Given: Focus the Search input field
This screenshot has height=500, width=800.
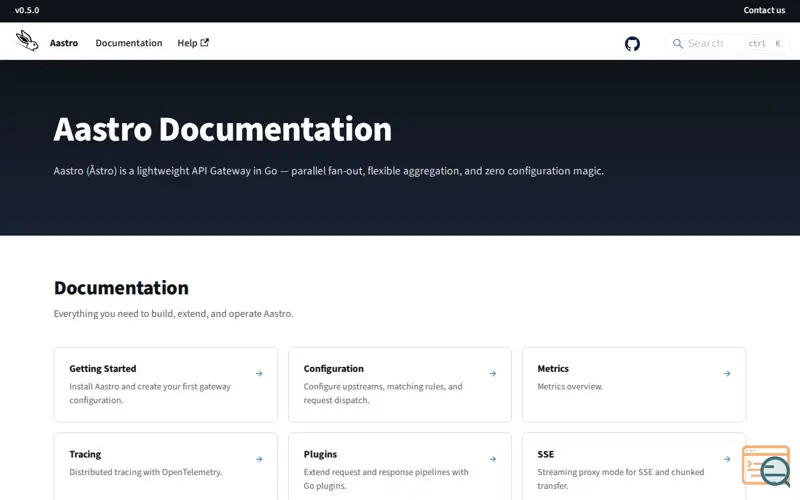Looking at the screenshot, I should [x=727, y=44].
